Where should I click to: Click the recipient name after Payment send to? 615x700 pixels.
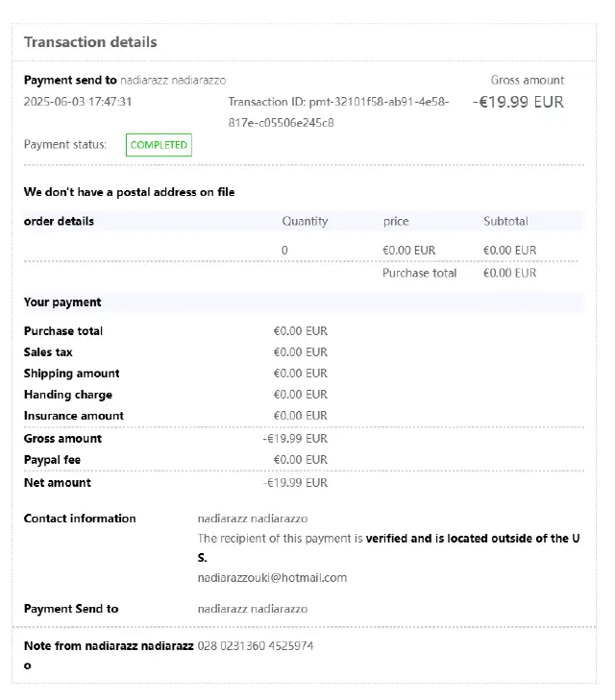pos(173,81)
